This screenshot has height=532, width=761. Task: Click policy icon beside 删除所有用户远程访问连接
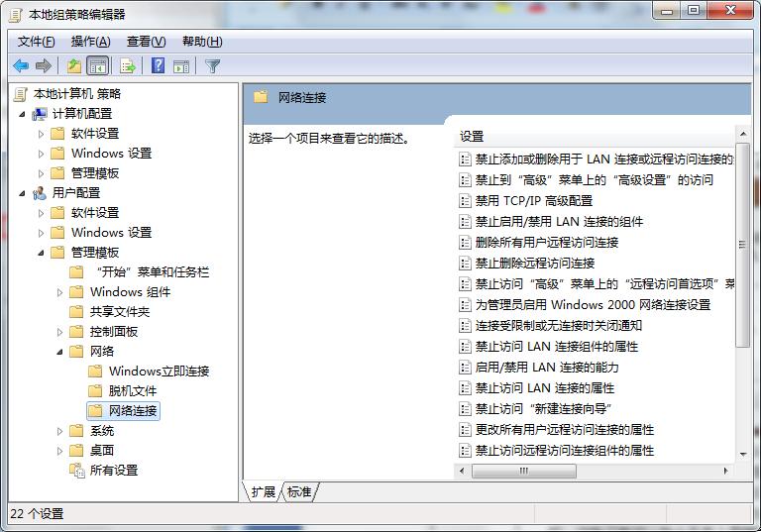tap(465, 243)
